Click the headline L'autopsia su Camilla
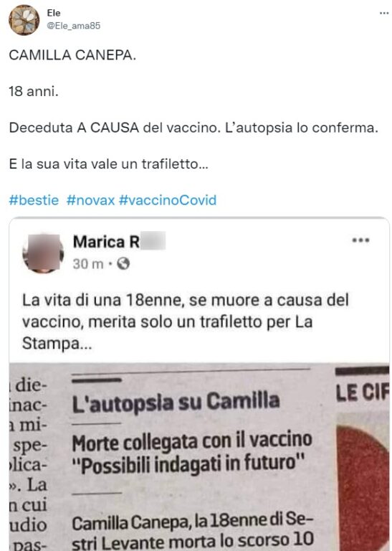 click(x=176, y=402)
